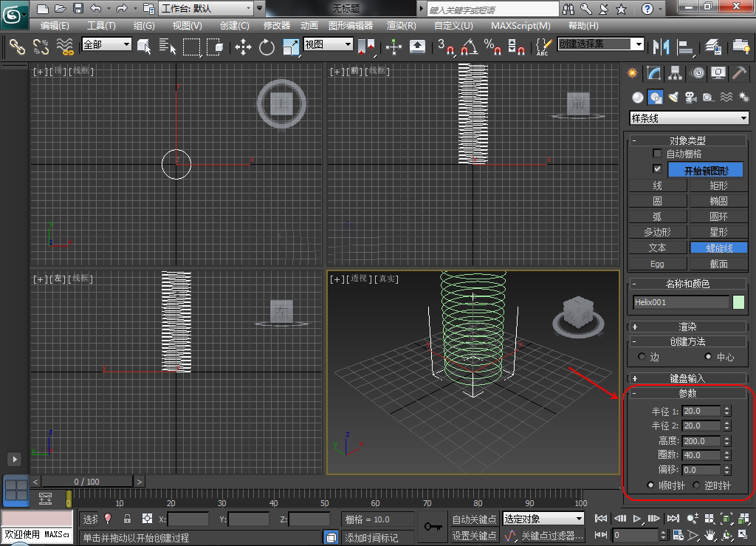Click the 自动关键点 button

click(x=475, y=519)
